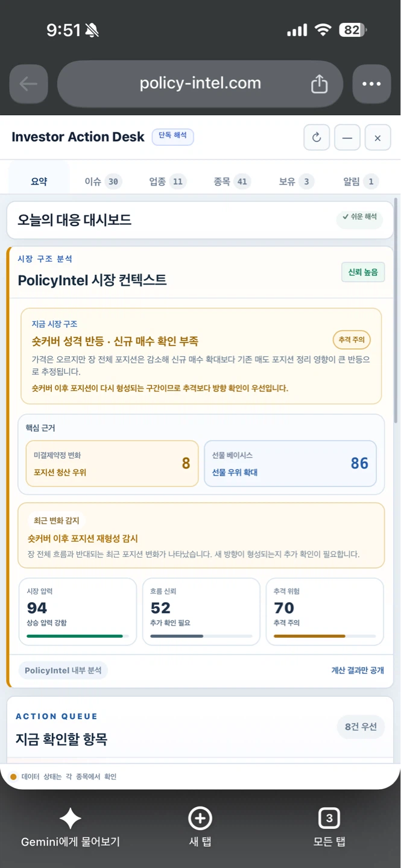Close the Investor Action Desk panel
401x868 pixels.
click(x=377, y=137)
